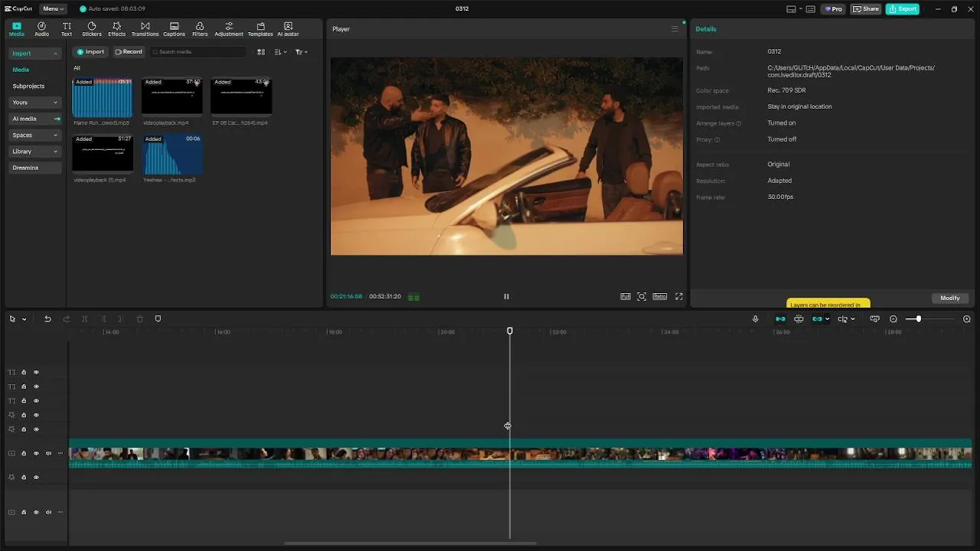Image resolution: width=980 pixels, height=551 pixels.
Task: Click the CapCut logo in the title bar
Action: 18,9
